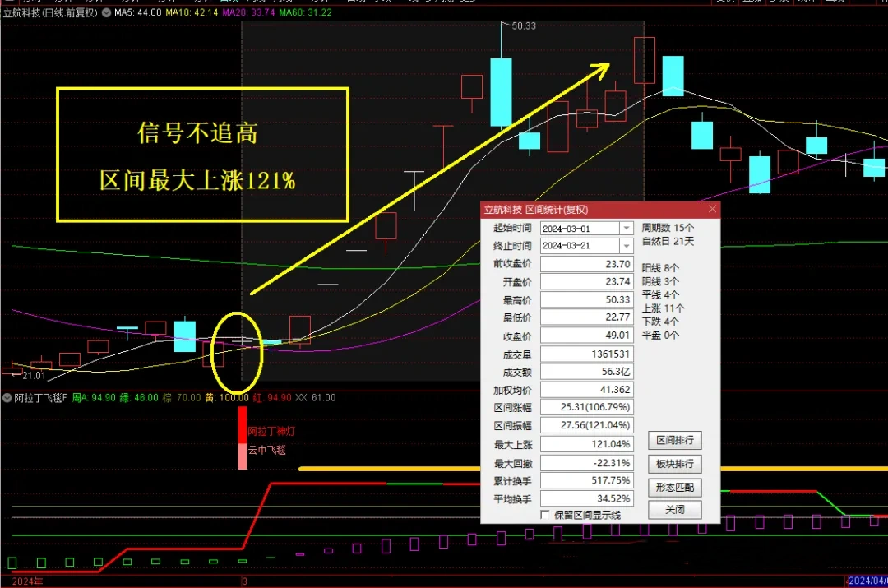The width and height of the screenshot is (888, 588).
Task: Click the 平盘 0个 statistic
Action: (x=660, y=336)
